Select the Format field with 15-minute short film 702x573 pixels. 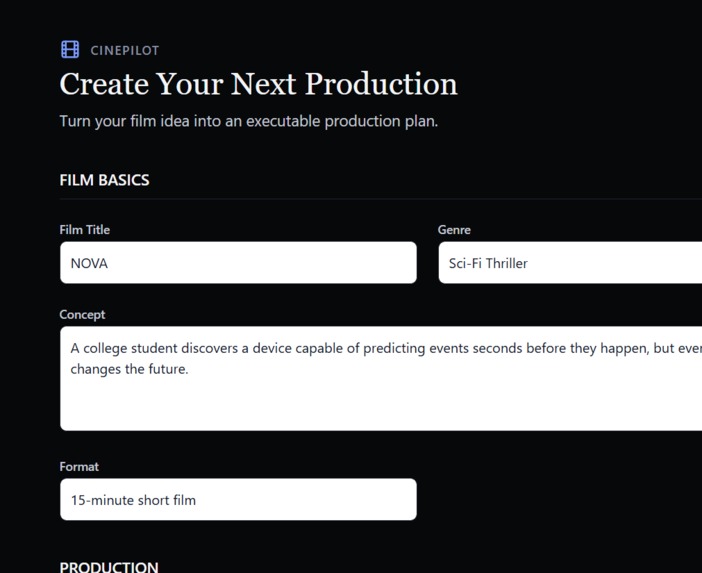coord(238,500)
